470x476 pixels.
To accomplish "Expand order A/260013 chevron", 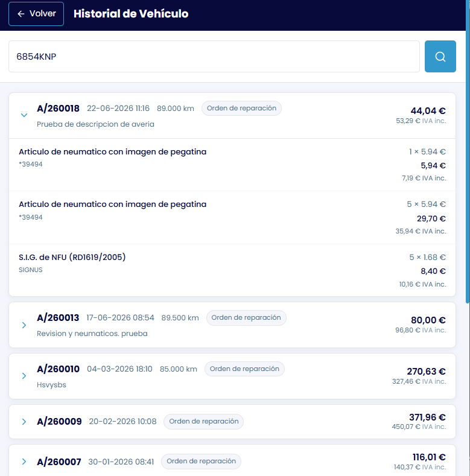I will [x=24, y=325].
